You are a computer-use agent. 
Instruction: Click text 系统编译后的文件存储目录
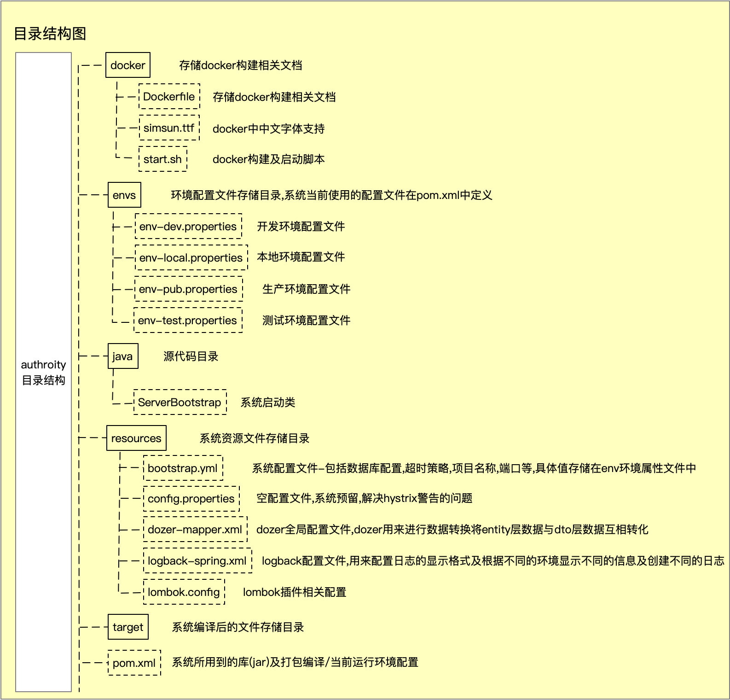[x=238, y=627]
